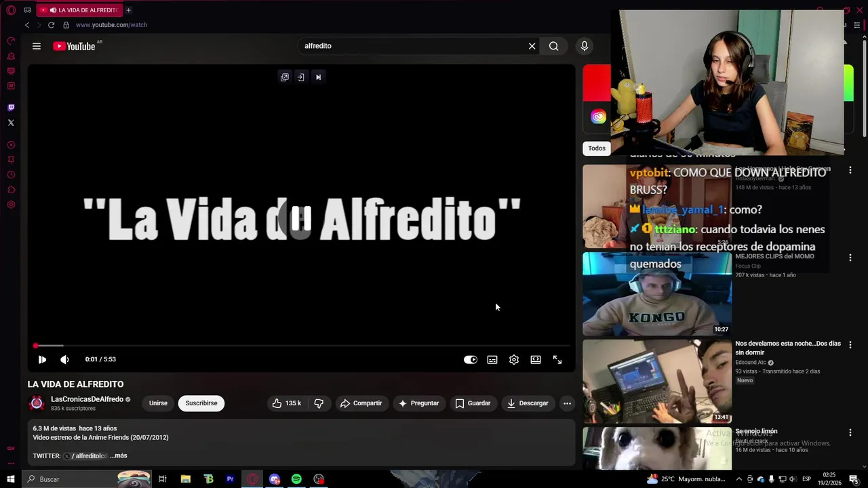Viewport: 868px width, 488px height.
Task: Switch to theater mode
Action: [536, 360]
